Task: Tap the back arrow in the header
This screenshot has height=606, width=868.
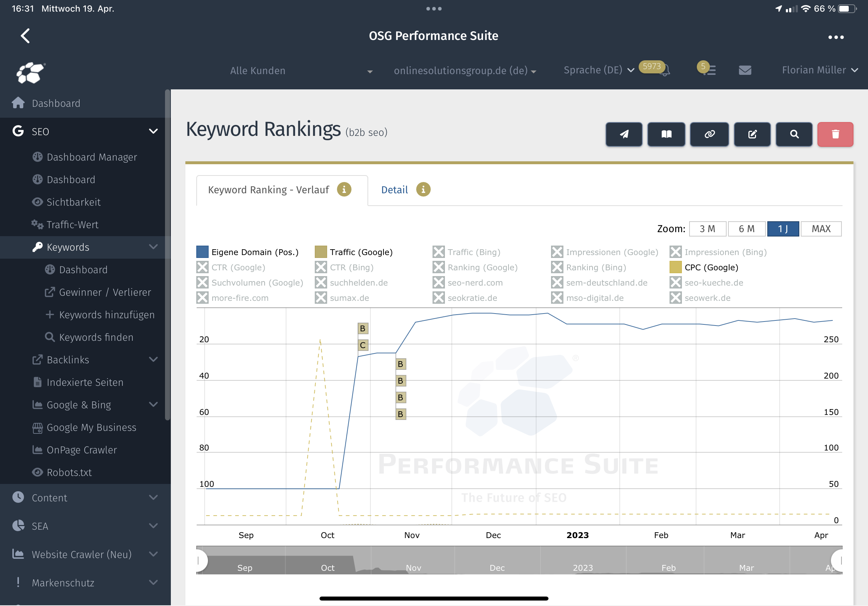Action: pyautogui.click(x=25, y=36)
